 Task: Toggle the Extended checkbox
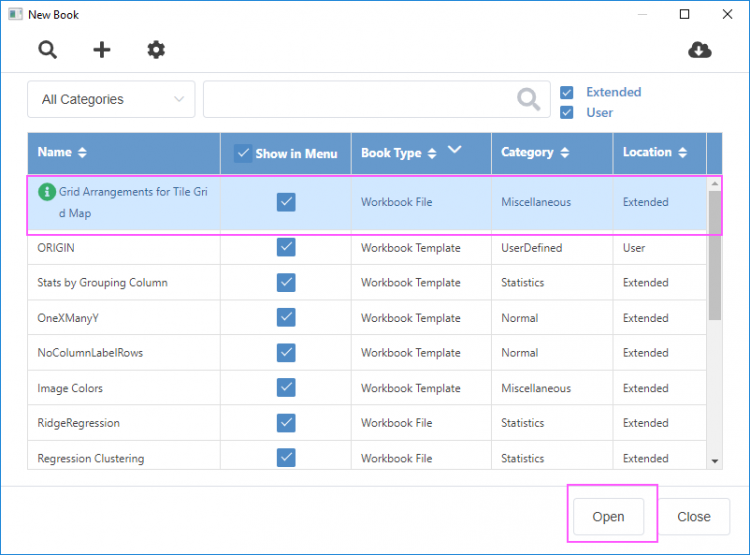pos(568,92)
